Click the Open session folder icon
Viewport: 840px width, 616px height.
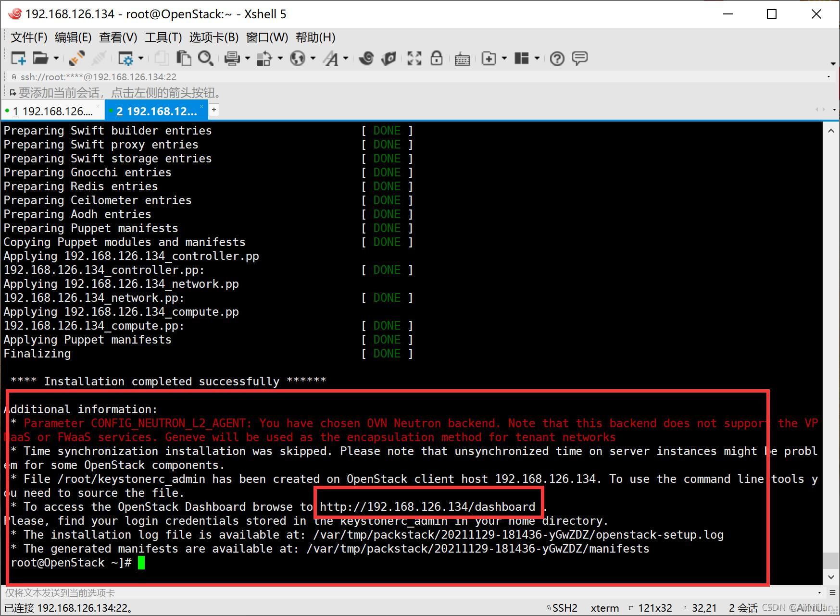click(x=40, y=58)
